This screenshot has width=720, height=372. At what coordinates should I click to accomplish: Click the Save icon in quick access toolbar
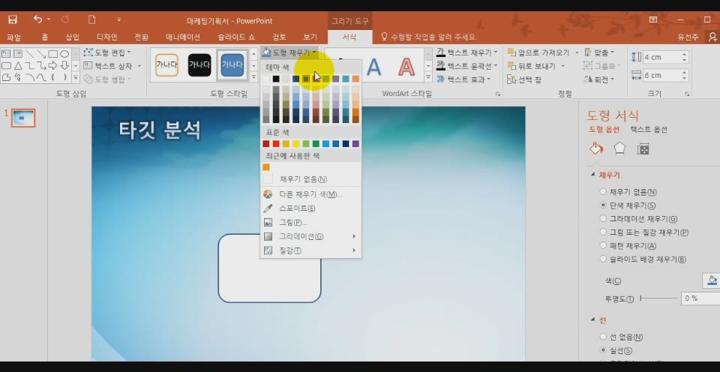(x=12, y=20)
